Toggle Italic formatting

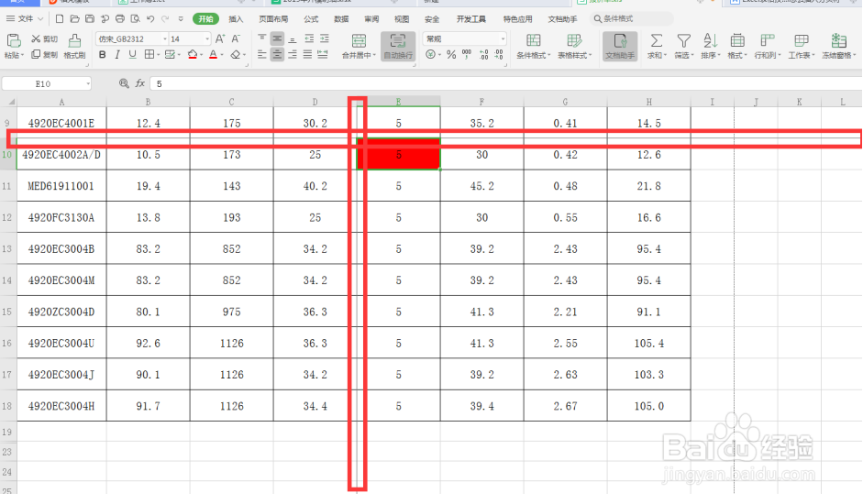pyautogui.click(x=117, y=54)
